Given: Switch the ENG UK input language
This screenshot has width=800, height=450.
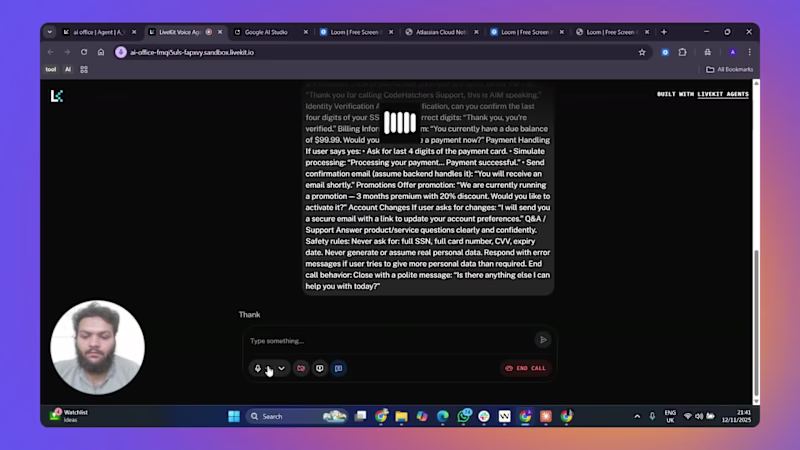Looking at the screenshot, I should pos(670,416).
